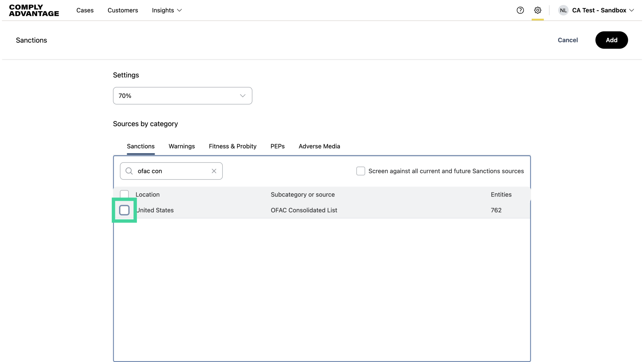
Task: Go to the Cases page
Action: click(x=85, y=10)
